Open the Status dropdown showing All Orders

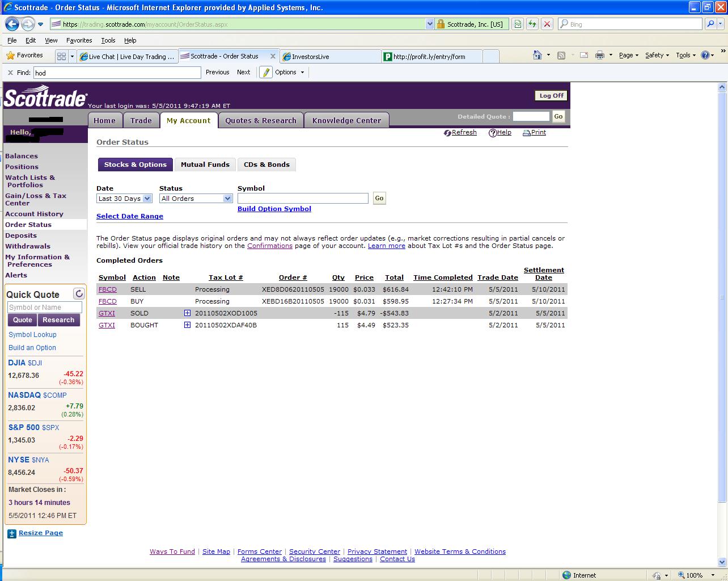tap(196, 199)
